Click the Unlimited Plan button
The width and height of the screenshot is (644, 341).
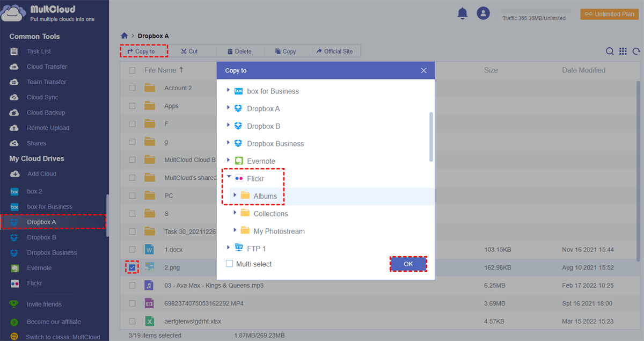[x=609, y=14]
